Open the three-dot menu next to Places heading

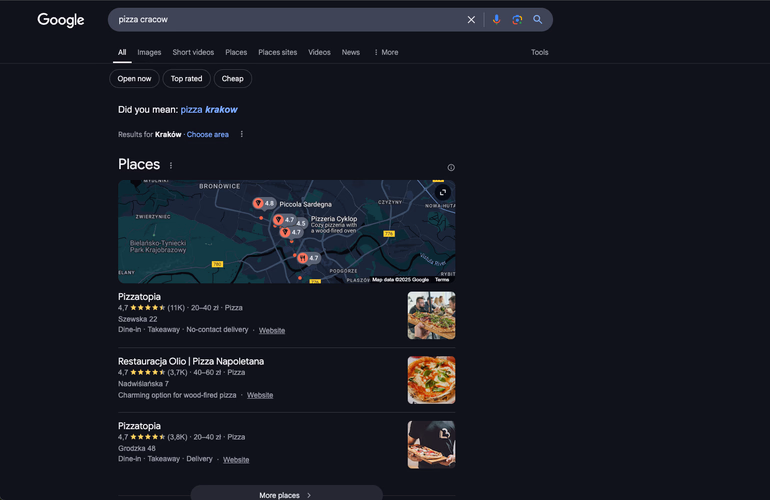tap(171, 166)
